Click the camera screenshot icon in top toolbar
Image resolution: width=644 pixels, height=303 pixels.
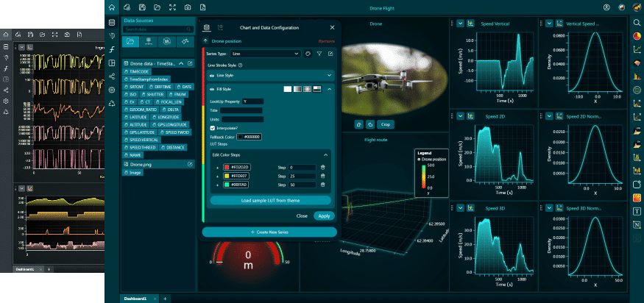(x=188, y=7)
